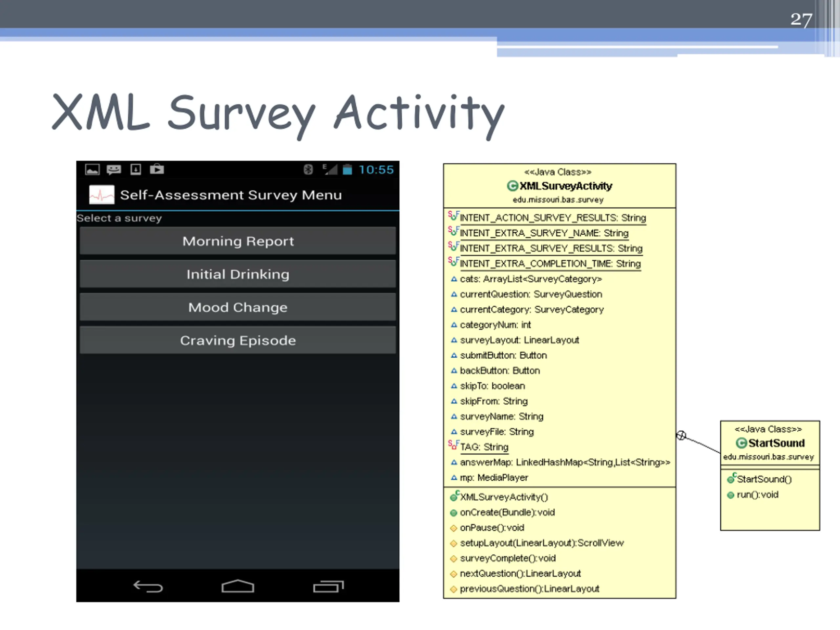Select the mp: MediaPlayer field
This screenshot has height=630, width=840.
coord(494,477)
